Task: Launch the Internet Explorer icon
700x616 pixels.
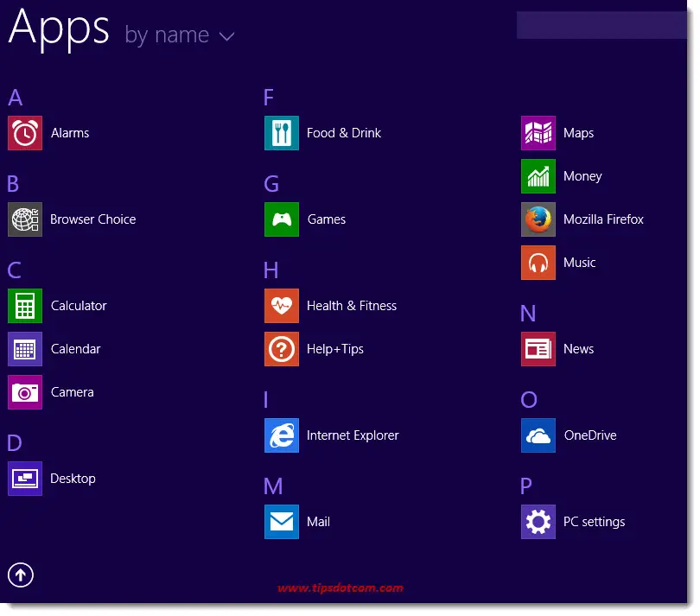Action: click(282, 435)
